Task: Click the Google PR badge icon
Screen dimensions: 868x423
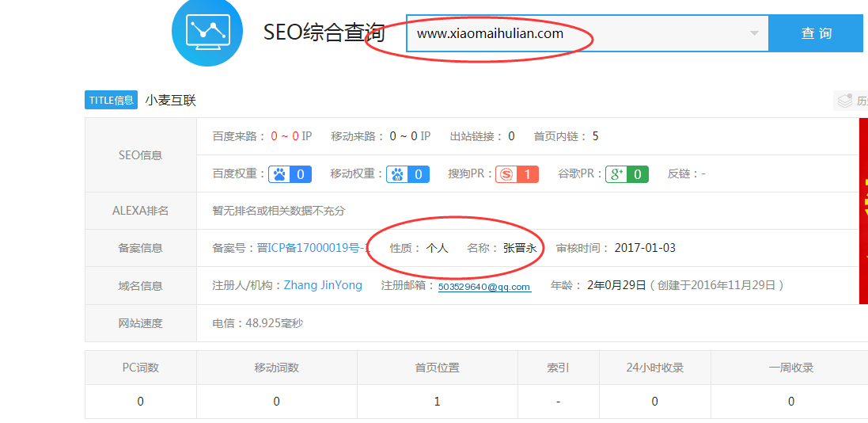Action: click(x=627, y=174)
